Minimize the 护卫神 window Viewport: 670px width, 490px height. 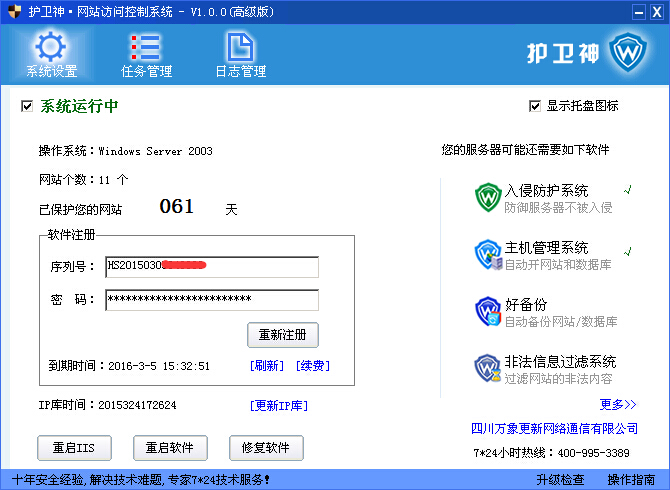[x=639, y=12]
